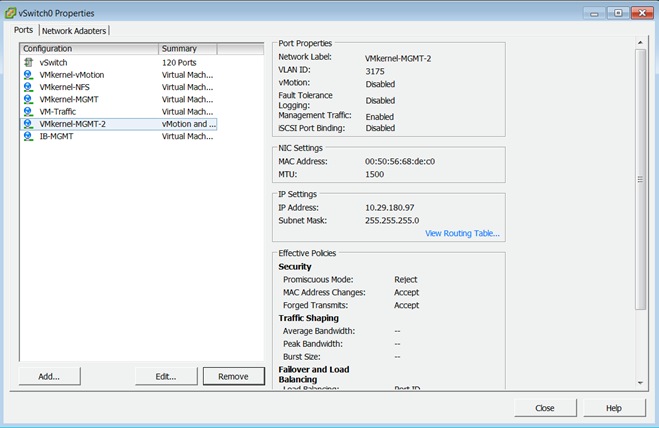Click the Network Label value VMkernel-MGMT-2
Viewport: 659px width, 428px height.
(398, 58)
